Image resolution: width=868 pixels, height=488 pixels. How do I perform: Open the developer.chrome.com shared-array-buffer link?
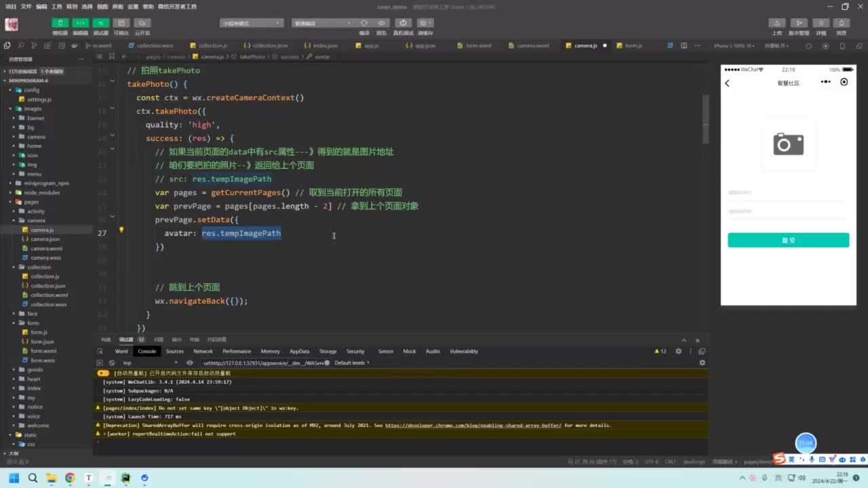[x=473, y=425]
